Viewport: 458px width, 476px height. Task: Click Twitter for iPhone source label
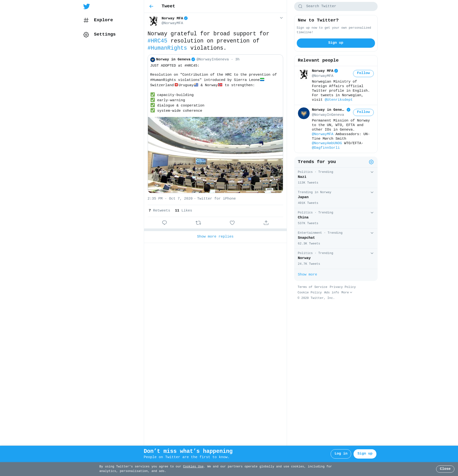click(216, 199)
